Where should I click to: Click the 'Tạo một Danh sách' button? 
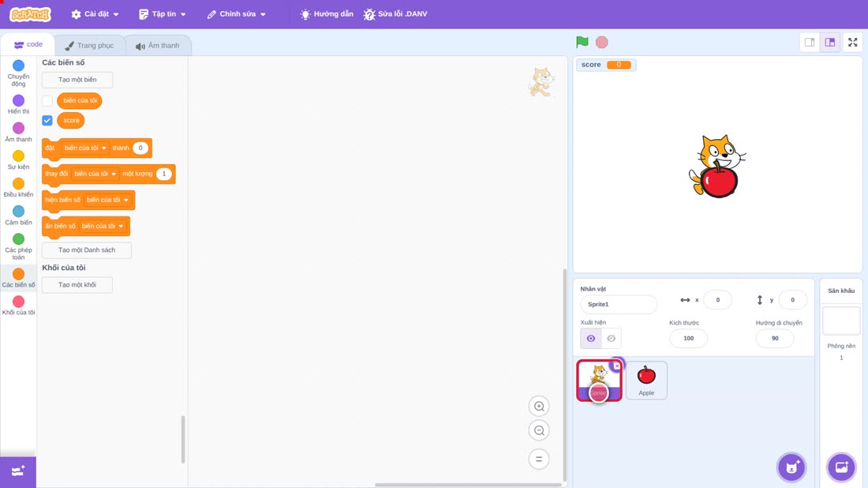(x=87, y=250)
